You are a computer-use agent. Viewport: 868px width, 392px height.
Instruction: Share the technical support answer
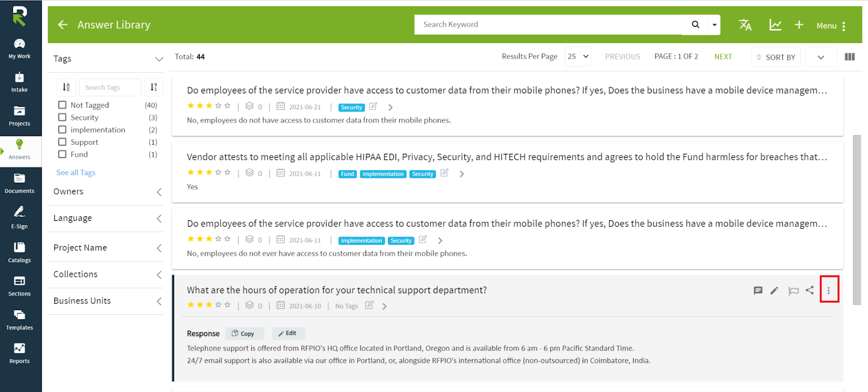809,290
